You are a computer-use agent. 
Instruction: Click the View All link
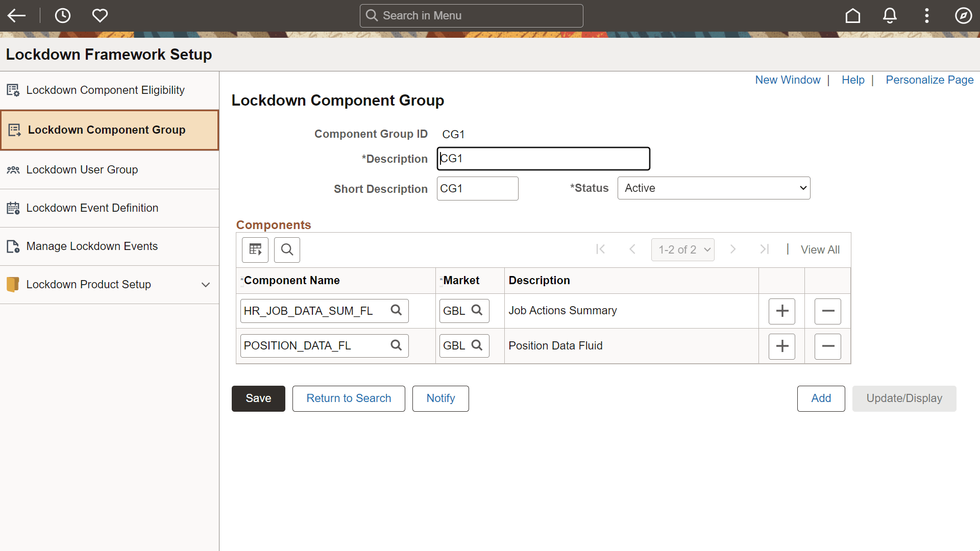tap(820, 249)
